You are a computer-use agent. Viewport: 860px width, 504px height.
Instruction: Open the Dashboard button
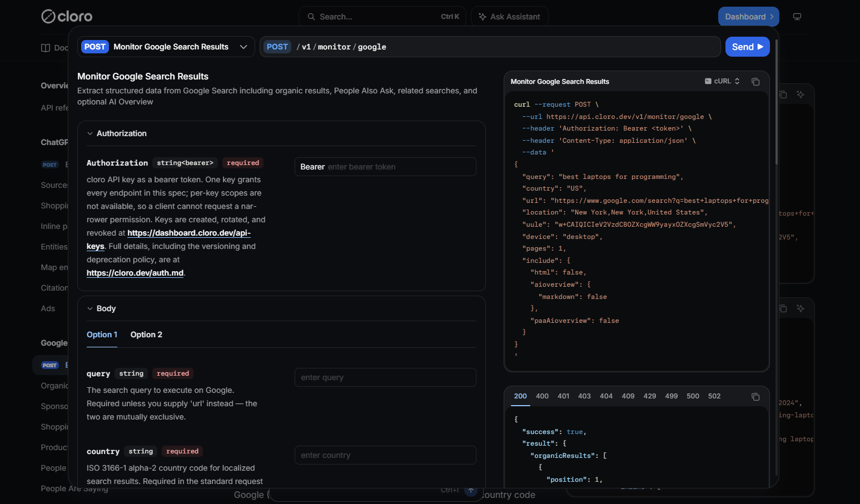(749, 17)
